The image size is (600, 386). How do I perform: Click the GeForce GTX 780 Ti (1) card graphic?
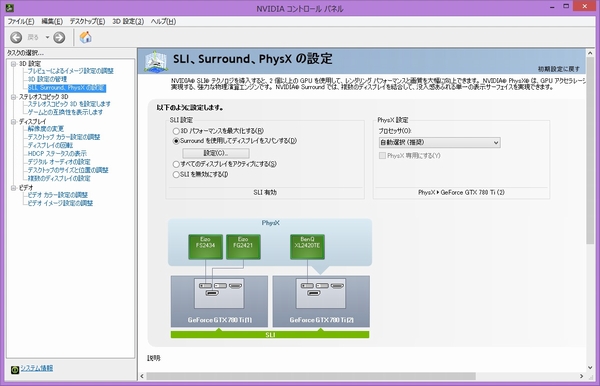point(219,301)
